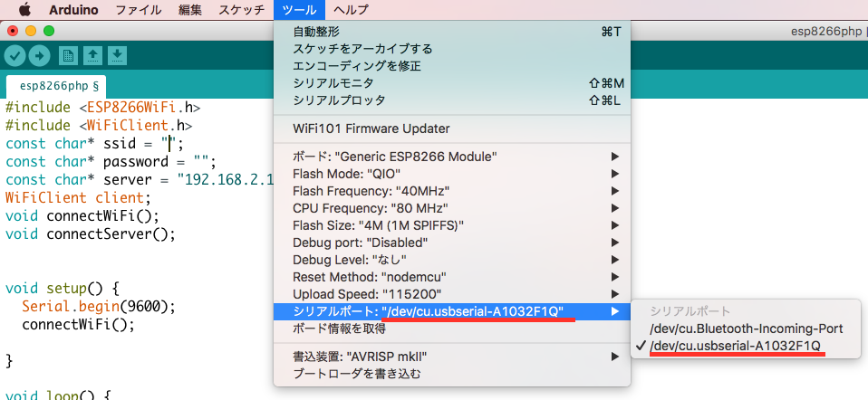Click the Open sketch up-arrow icon
This screenshot has width=868, height=400.
(x=92, y=55)
